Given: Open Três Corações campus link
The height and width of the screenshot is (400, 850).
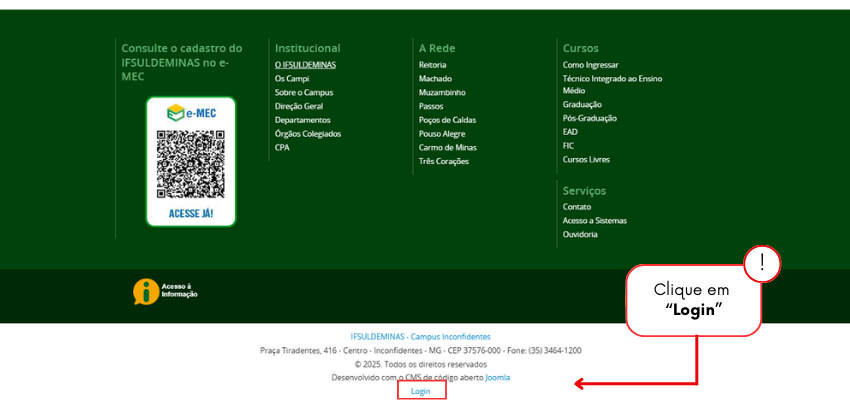Looking at the screenshot, I should [x=443, y=161].
